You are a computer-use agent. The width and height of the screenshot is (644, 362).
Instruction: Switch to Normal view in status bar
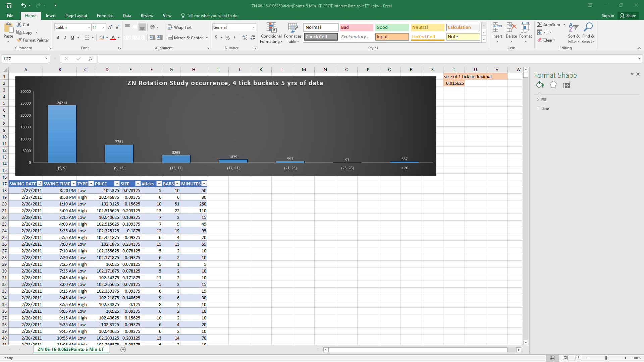[552, 358]
